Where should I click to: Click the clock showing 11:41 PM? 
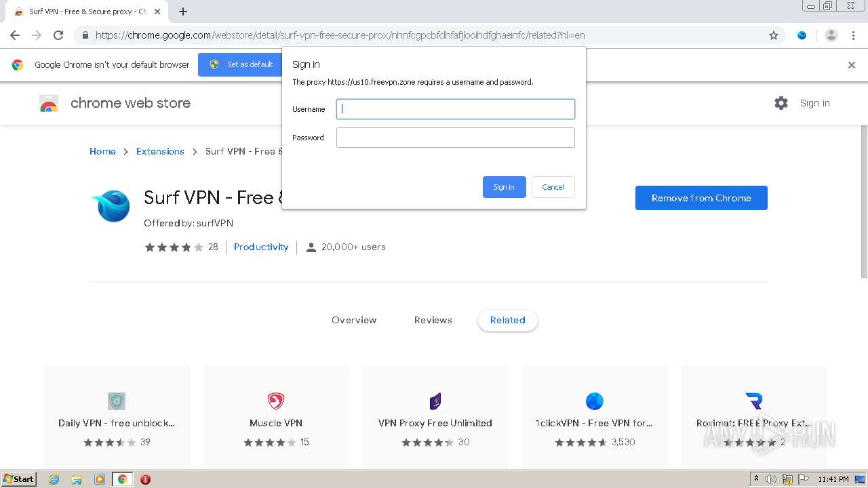[x=833, y=479]
